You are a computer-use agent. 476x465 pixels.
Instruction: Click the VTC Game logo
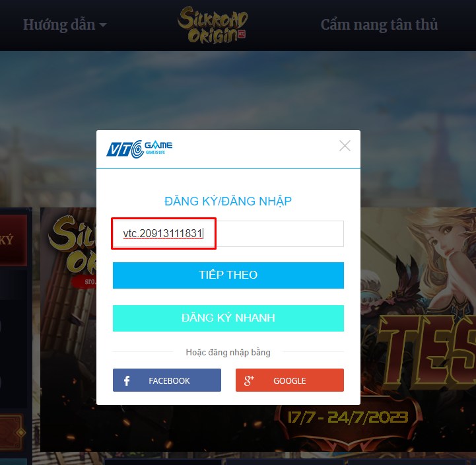click(139, 149)
